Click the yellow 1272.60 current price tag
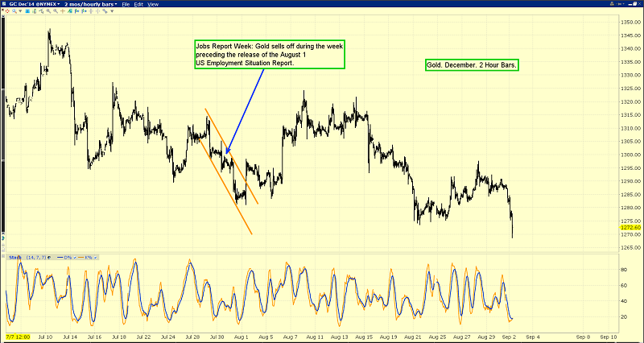644x343 pixels. click(x=632, y=227)
